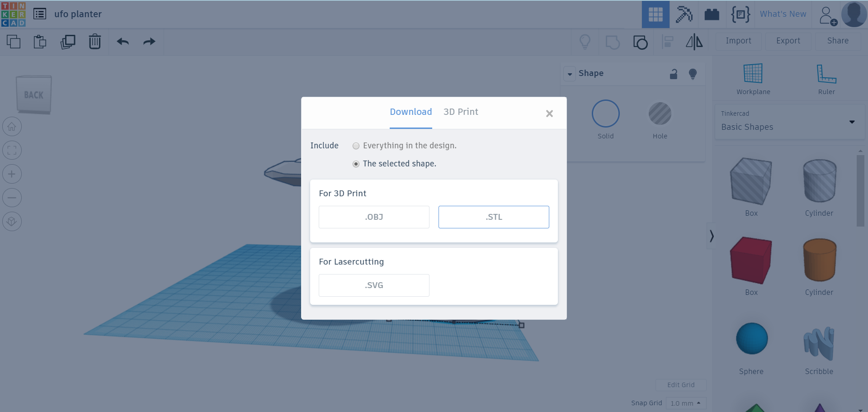Viewport: 868px width, 412px height.
Task: Click the Copy toolbar icon
Action: pos(14,42)
